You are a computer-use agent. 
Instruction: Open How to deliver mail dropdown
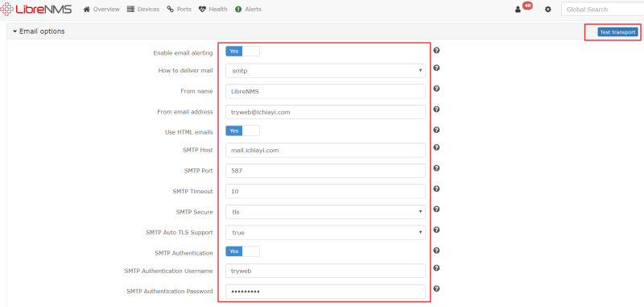click(325, 71)
